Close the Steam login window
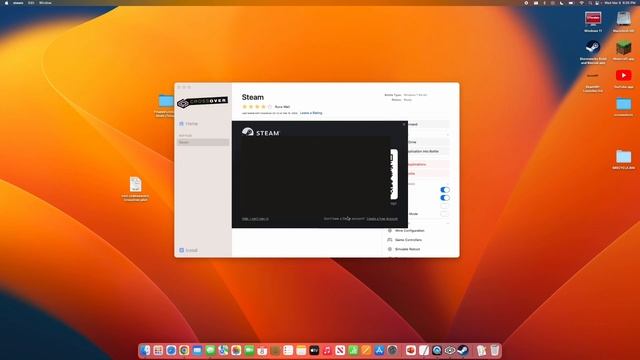The height and width of the screenshot is (360, 640). 404,124
